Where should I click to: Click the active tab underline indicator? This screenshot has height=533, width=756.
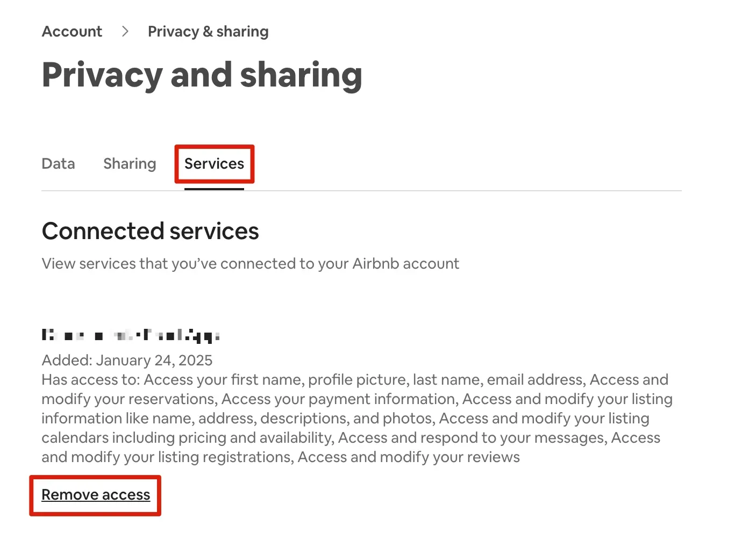pos(214,189)
